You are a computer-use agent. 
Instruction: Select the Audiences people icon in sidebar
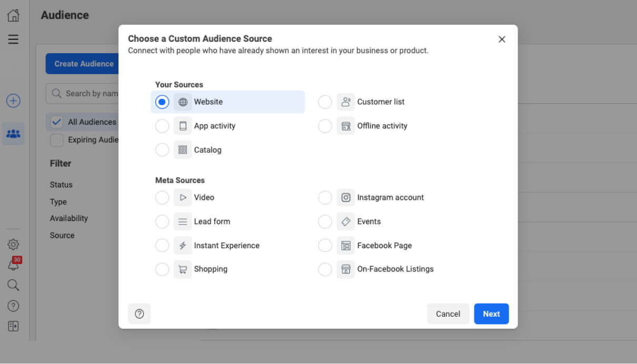pos(13,134)
